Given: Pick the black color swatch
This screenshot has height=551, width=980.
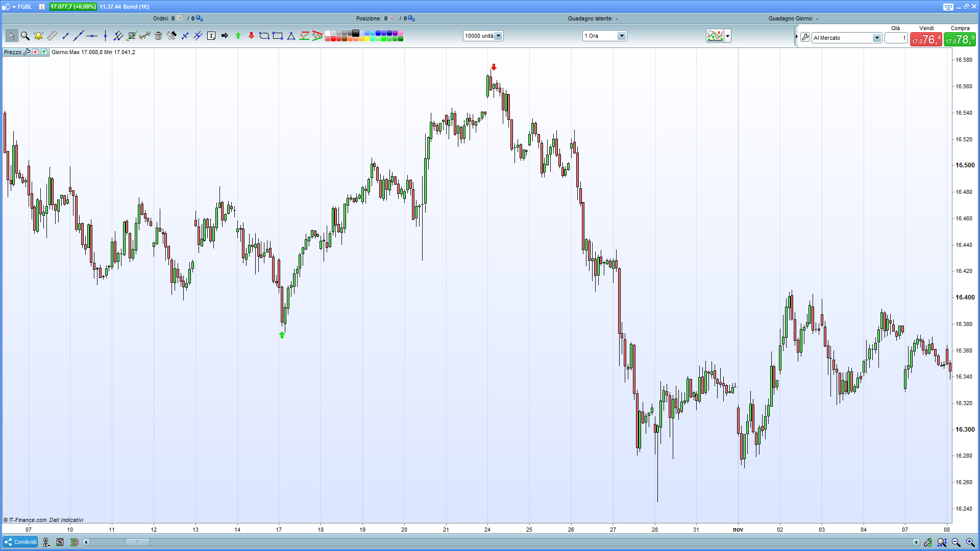Looking at the screenshot, I should [356, 33].
